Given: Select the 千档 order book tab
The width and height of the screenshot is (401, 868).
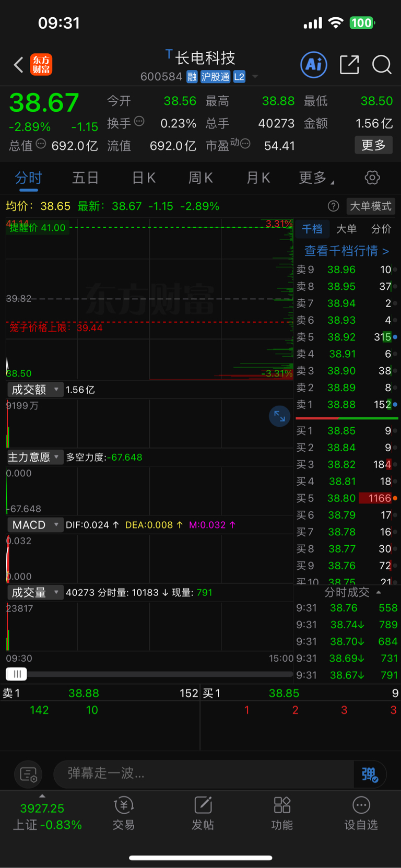Looking at the screenshot, I should coord(312,229).
